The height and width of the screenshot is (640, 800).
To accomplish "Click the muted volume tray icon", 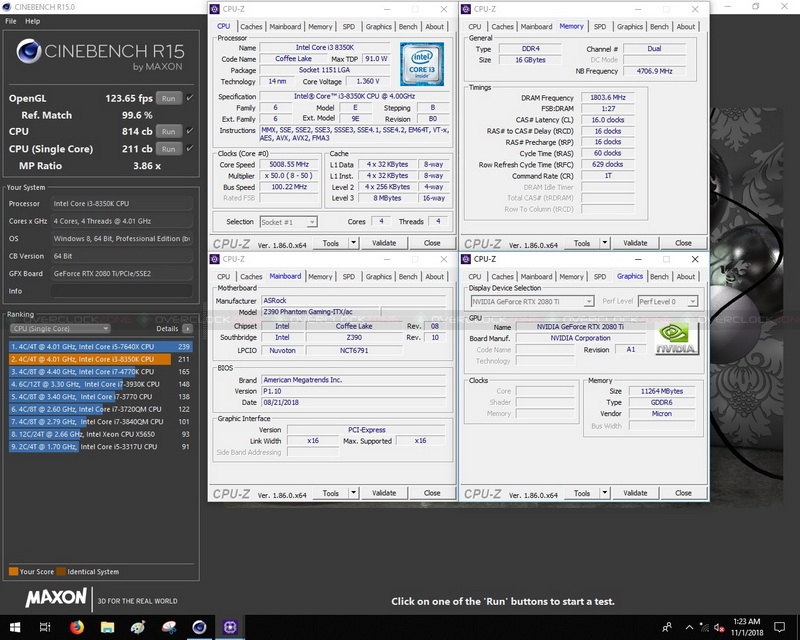I will tap(717, 627).
